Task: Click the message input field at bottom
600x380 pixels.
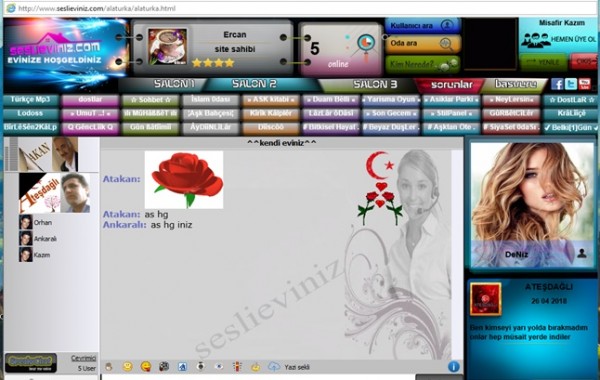Action: point(258,377)
